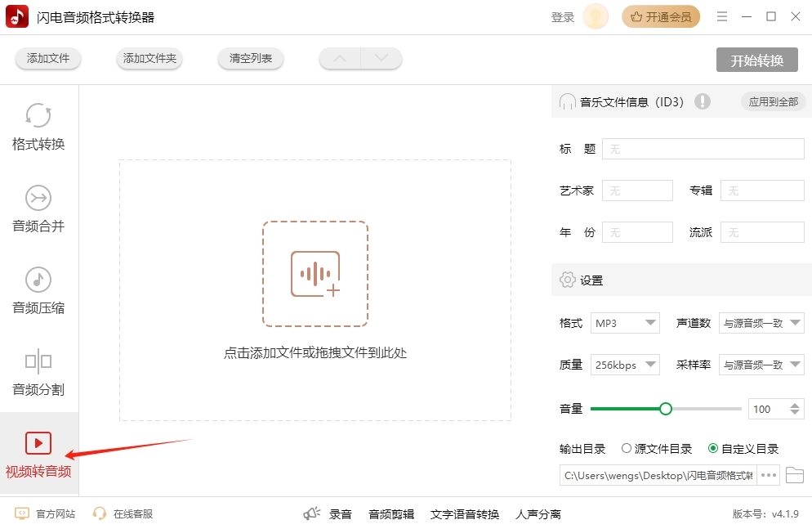Open the 音频剪辑 tool link
Screen dimensions: 812x529
tap(391, 514)
